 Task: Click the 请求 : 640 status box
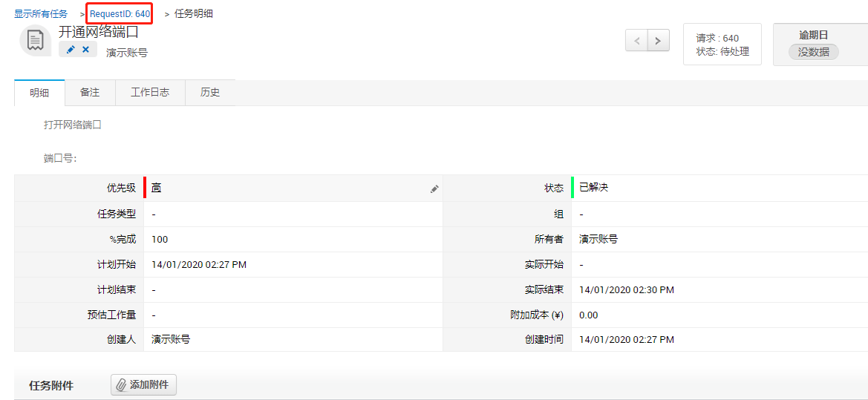(x=722, y=45)
